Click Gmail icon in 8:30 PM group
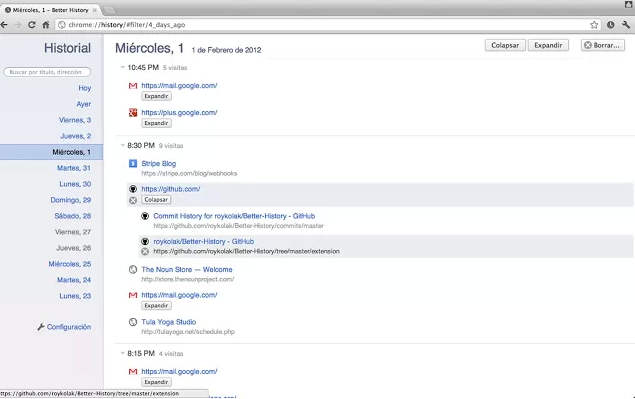 tap(133, 295)
